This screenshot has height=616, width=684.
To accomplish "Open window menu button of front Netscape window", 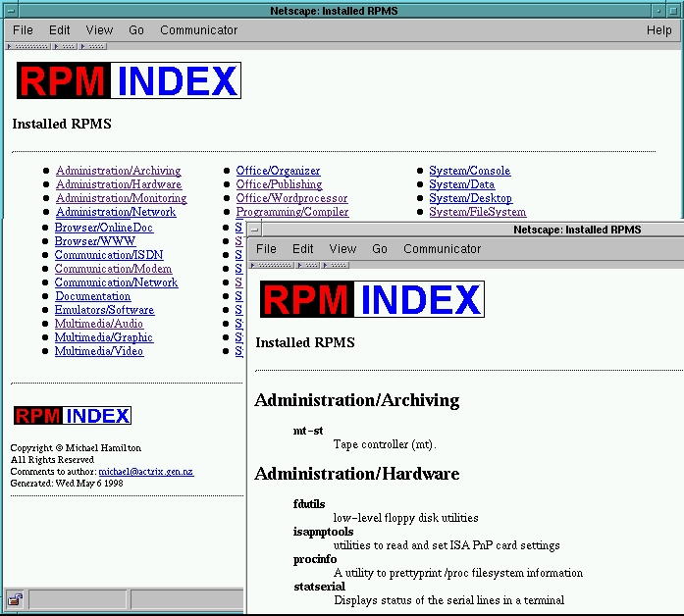I will pyautogui.click(x=256, y=230).
